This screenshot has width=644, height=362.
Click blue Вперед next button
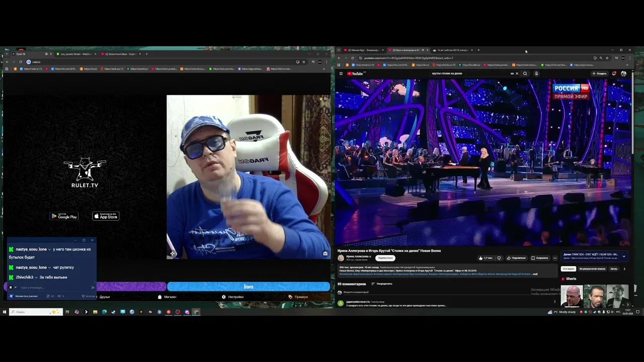tap(249, 287)
